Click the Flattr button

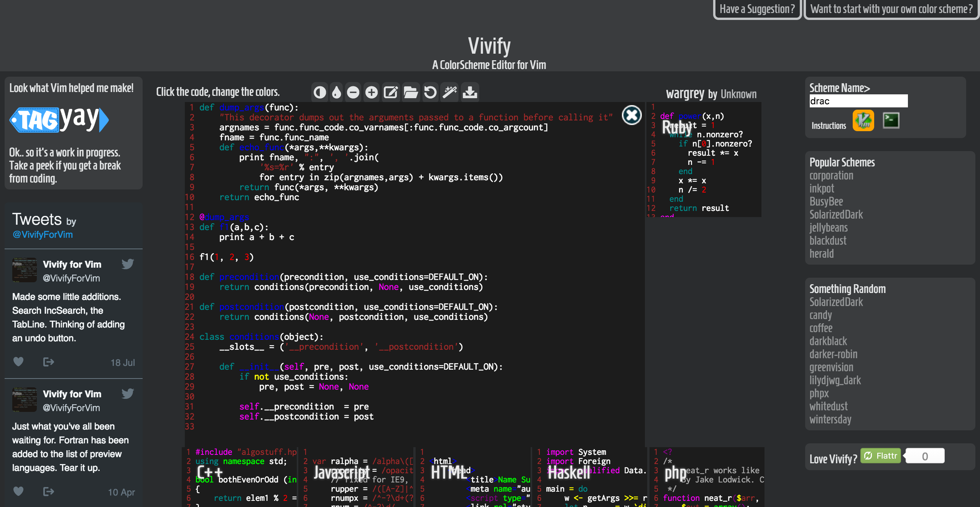[x=881, y=456]
